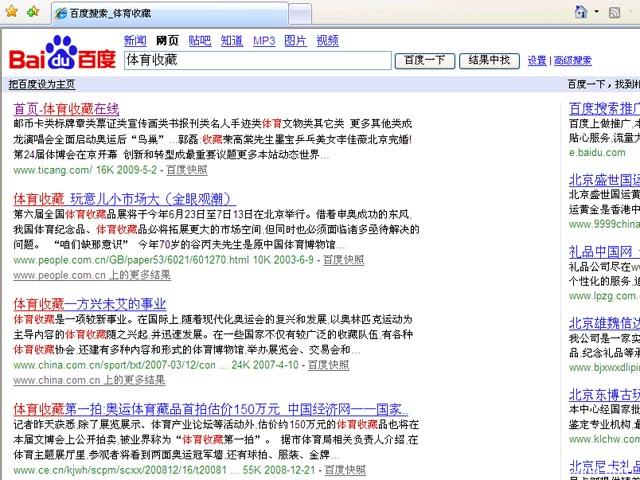Open result 体育收藏第一拍 奥运体育藏品首拍
Viewport: 640px width, 480px height.
click(211, 409)
